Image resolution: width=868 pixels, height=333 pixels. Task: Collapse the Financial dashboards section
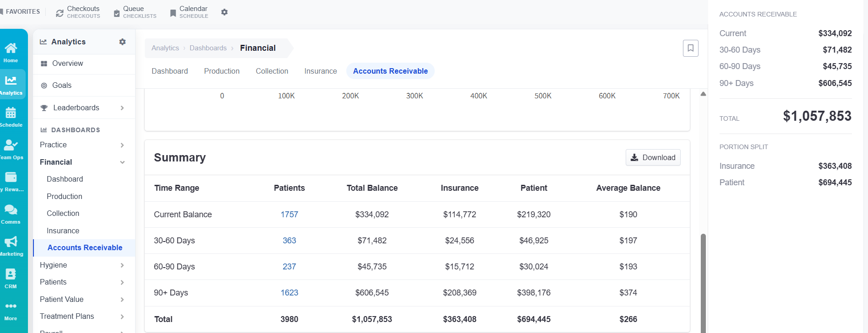coord(122,162)
